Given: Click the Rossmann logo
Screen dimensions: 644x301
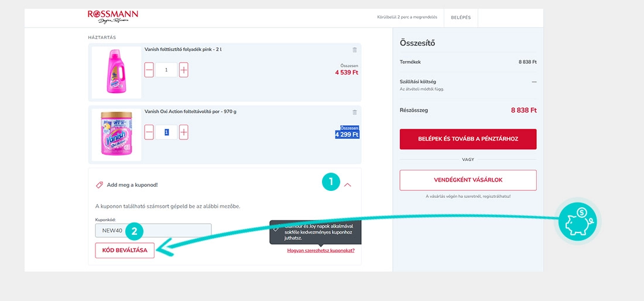Looking at the screenshot, I should tap(113, 16).
